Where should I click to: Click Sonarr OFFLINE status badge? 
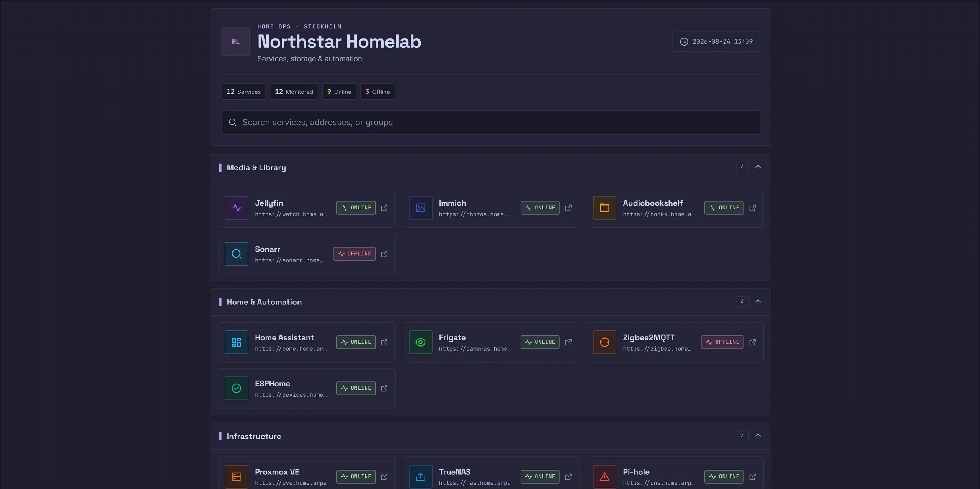coord(354,254)
